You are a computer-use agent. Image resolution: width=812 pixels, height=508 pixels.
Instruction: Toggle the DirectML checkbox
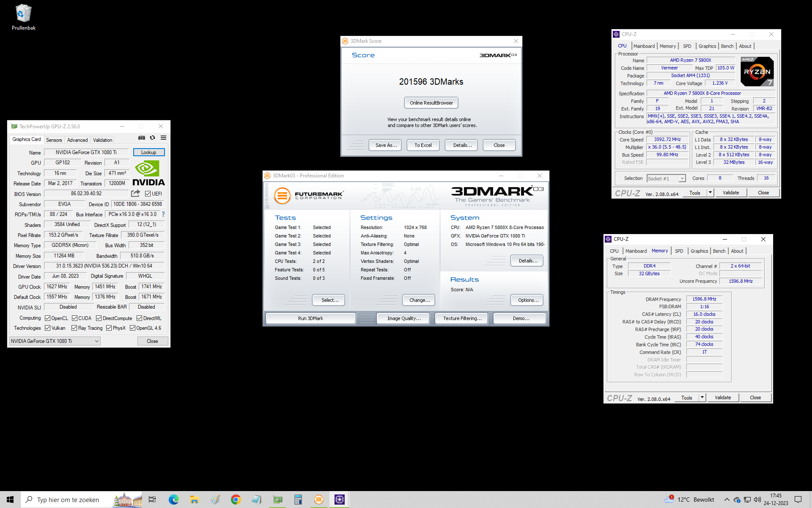140,318
